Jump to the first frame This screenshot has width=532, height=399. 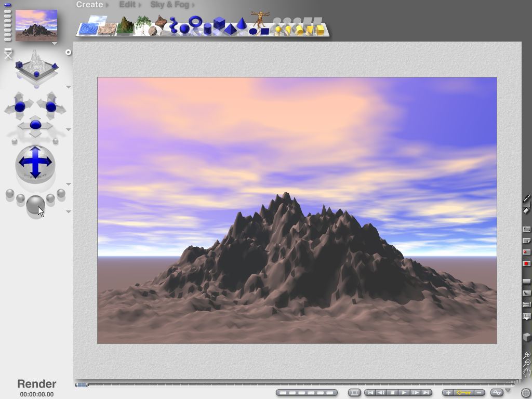(x=370, y=393)
